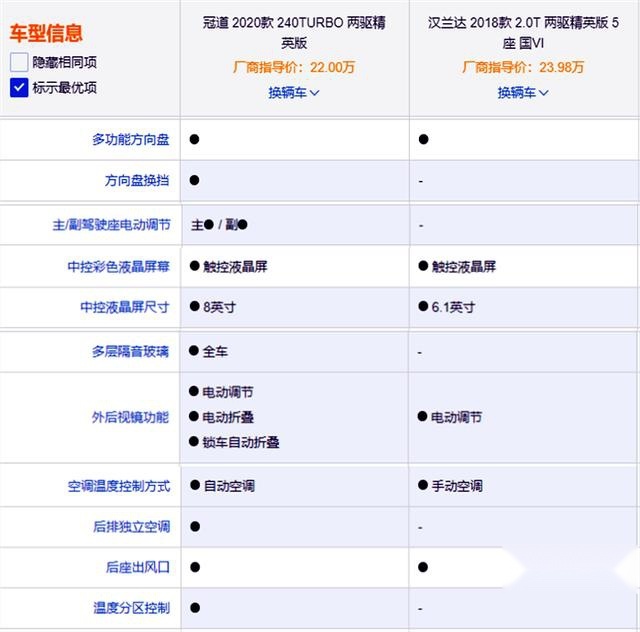Click the 厂商指导价: 22.00万 price
Image resolution: width=640 pixels, height=632 pixels.
pos(294,67)
